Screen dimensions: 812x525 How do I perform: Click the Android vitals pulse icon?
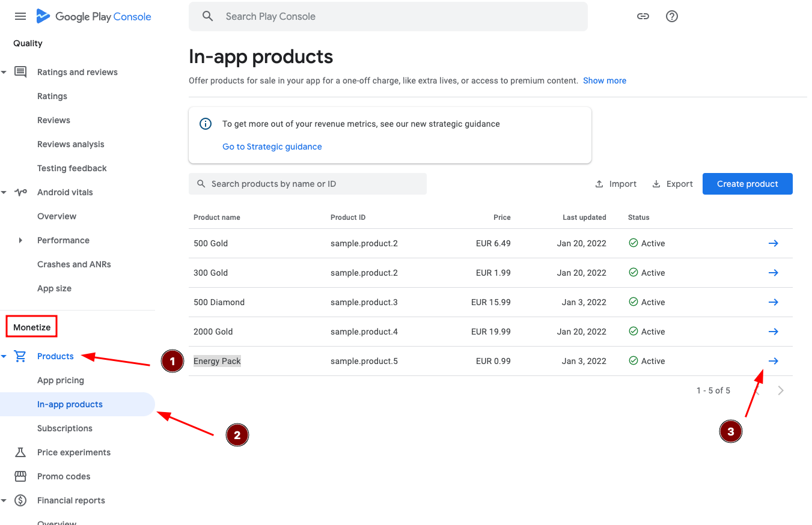tap(20, 192)
